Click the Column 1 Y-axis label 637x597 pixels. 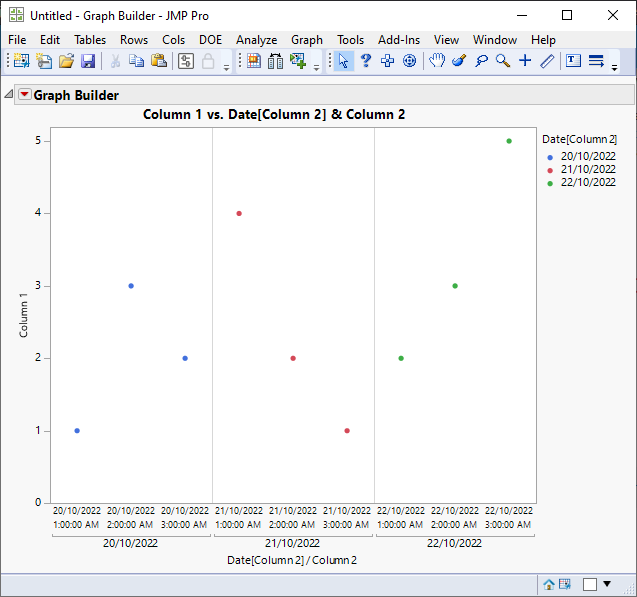[25, 316]
